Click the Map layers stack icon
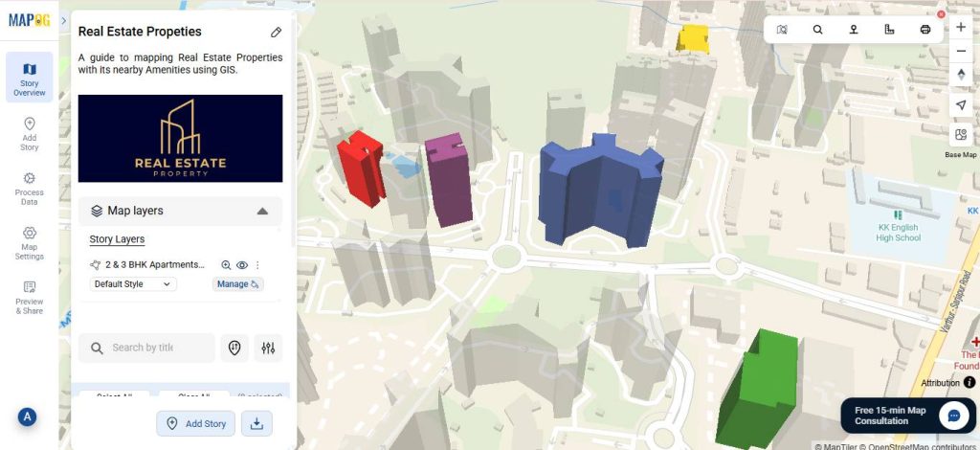Viewport: 980px width, 450px height. (97, 212)
